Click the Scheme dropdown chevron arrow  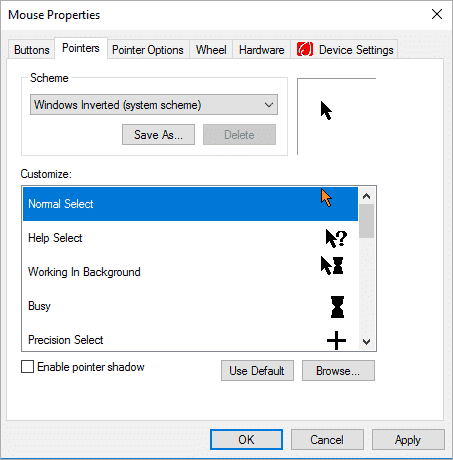pos(269,105)
